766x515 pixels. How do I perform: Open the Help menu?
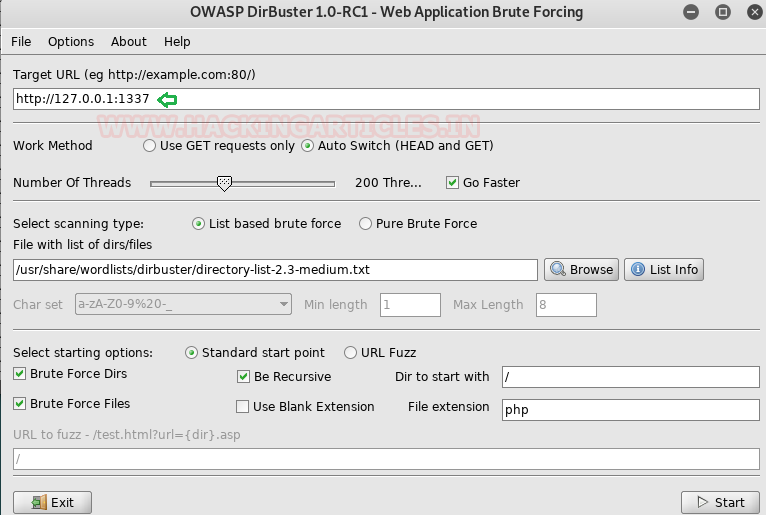coord(177,42)
